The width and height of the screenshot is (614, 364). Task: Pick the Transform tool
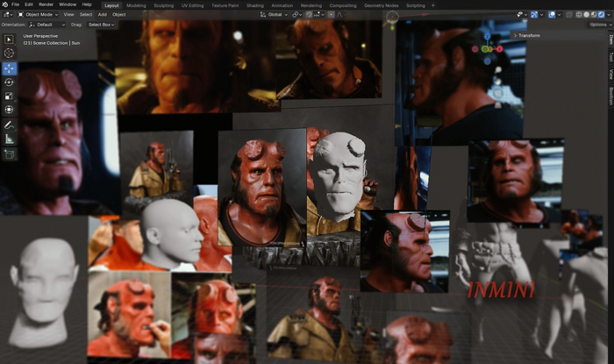[10, 110]
